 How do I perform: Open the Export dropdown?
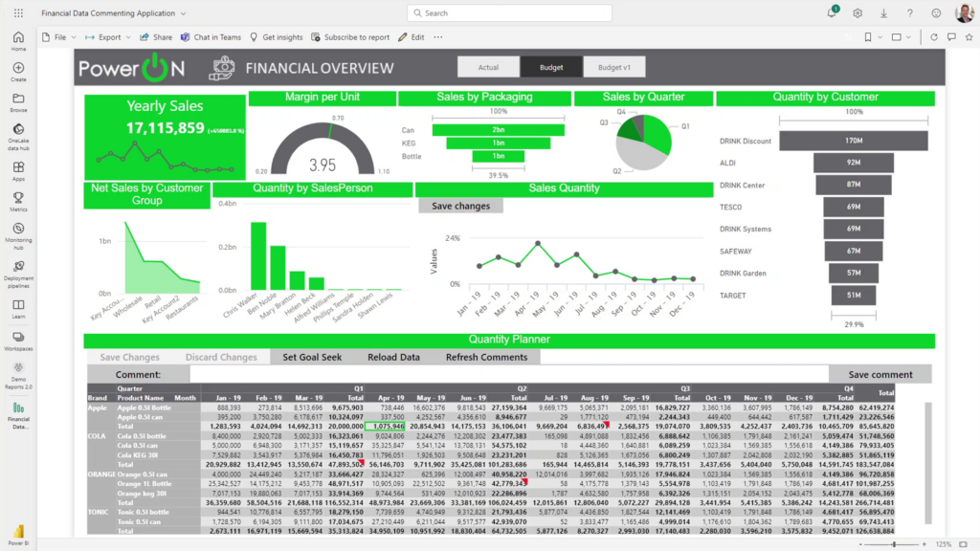109,37
